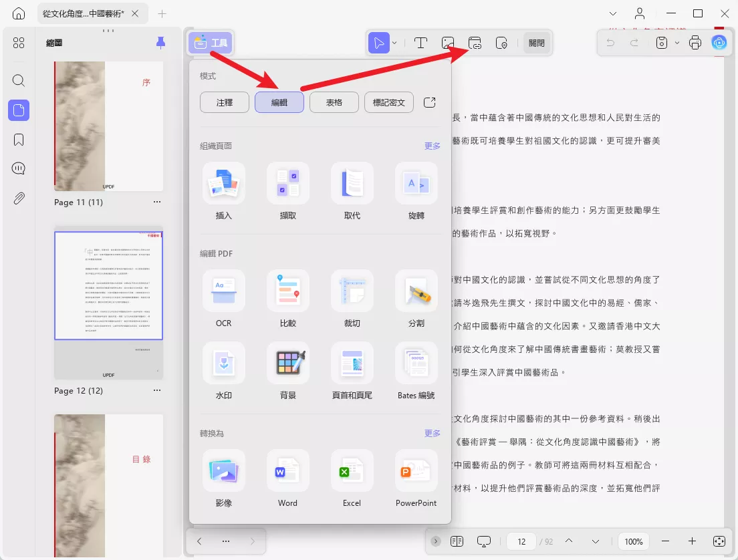The width and height of the screenshot is (738, 560).
Task: Select the Page 11 thumbnail
Action: [x=109, y=126]
